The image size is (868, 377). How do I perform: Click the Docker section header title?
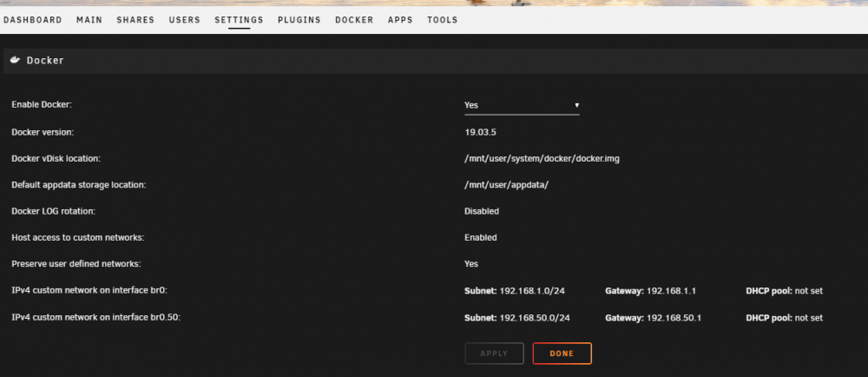click(45, 60)
